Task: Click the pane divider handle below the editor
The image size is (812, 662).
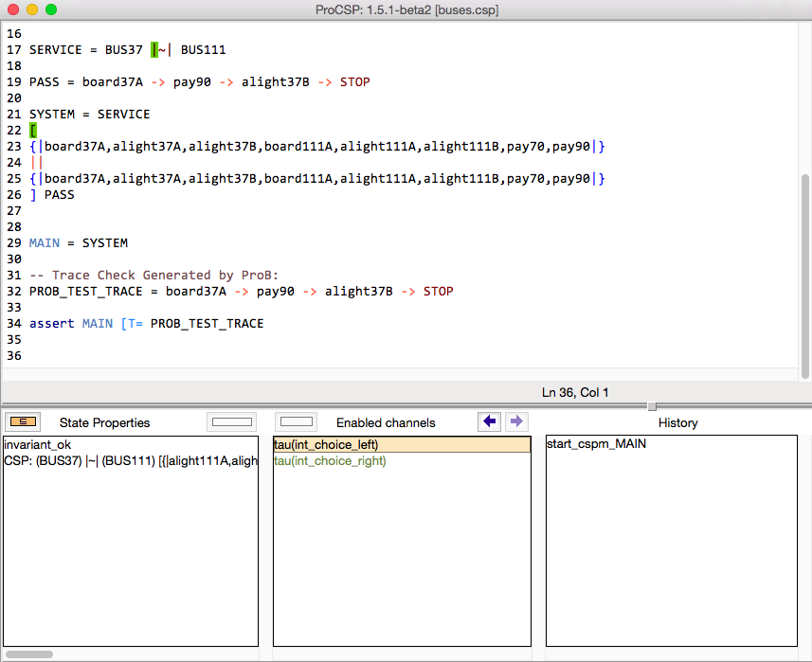Action: (x=651, y=406)
